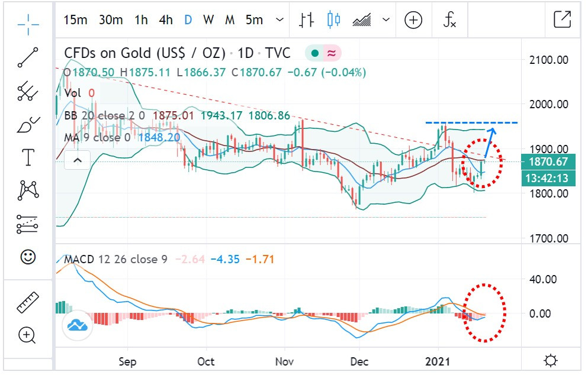Collapse the indicator legend chevron
Image resolution: width=588 pixels, height=375 pixels.
pyautogui.click(x=76, y=160)
